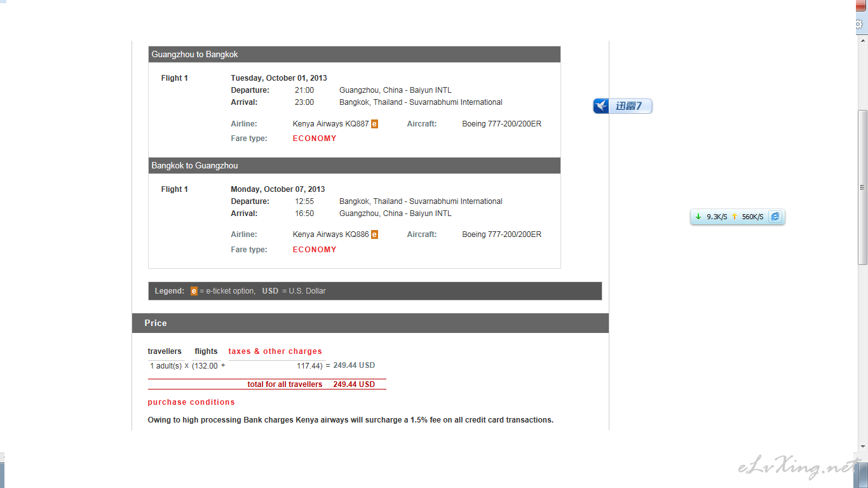Click the USD = U.S. Dollar legend entry

coord(294,291)
